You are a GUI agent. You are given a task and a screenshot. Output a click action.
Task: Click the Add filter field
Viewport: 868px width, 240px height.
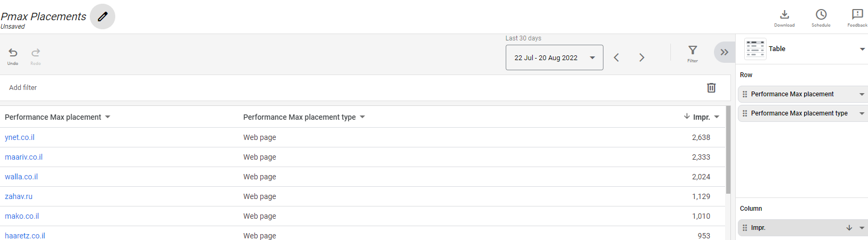point(23,88)
